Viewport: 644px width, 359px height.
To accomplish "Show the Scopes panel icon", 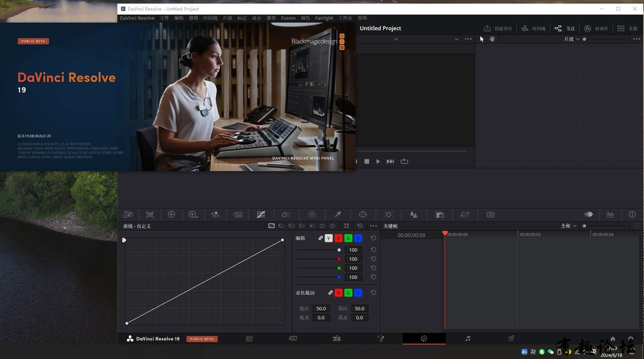I will (x=610, y=214).
